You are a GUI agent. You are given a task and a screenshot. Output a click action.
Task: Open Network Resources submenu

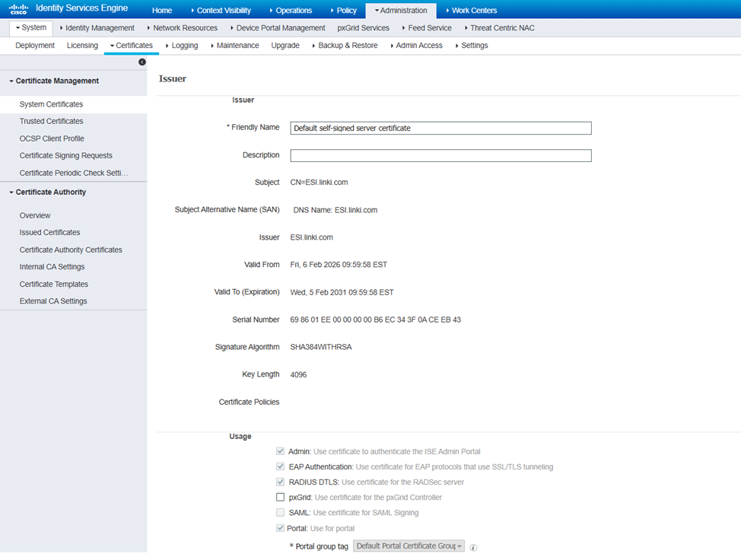coord(183,28)
